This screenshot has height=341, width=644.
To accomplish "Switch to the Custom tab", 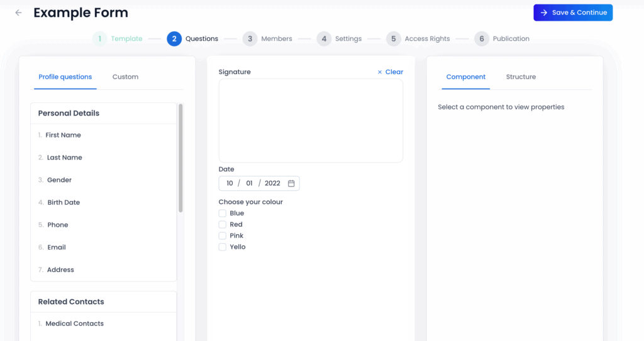I will 125,77.
